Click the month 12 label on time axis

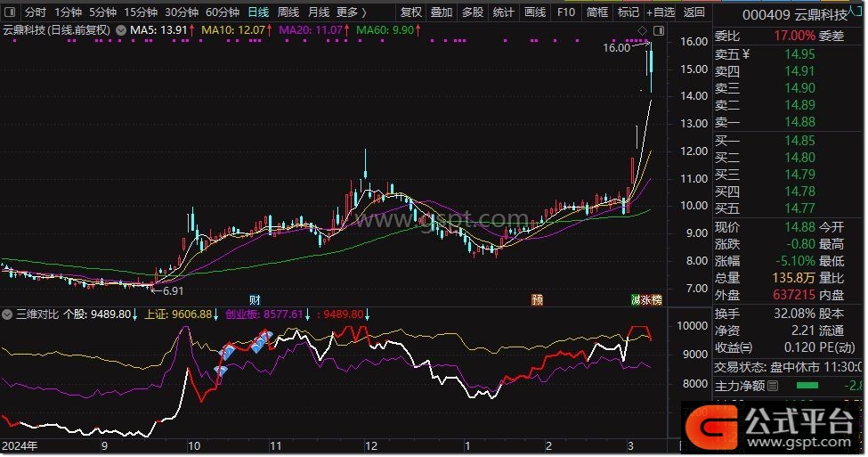tap(371, 446)
